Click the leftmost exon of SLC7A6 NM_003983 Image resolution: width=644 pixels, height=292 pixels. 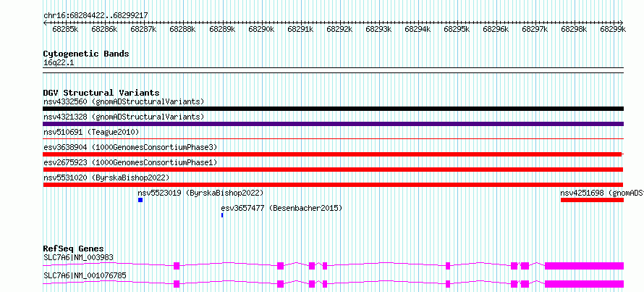point(177,266)
